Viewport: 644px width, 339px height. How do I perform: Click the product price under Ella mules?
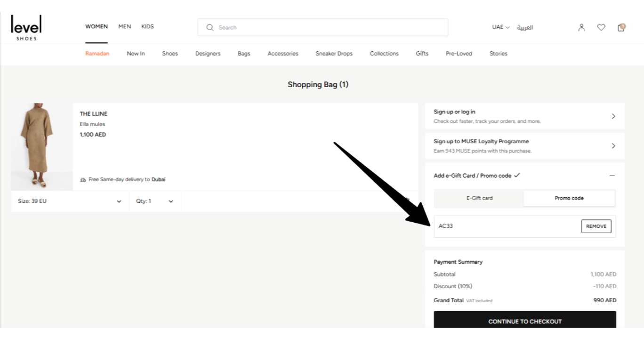[93, 134]
